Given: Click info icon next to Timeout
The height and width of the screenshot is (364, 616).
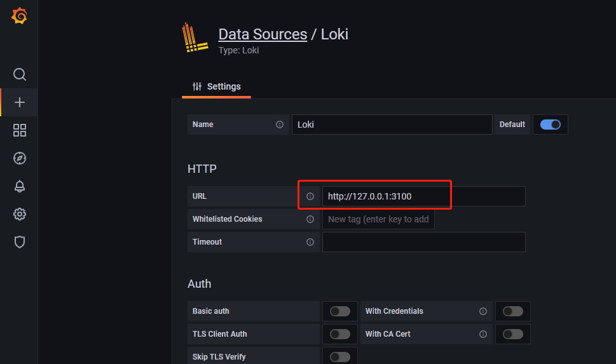Looking at the screenshot, I should pyautogui.click(x=310, y=242).
